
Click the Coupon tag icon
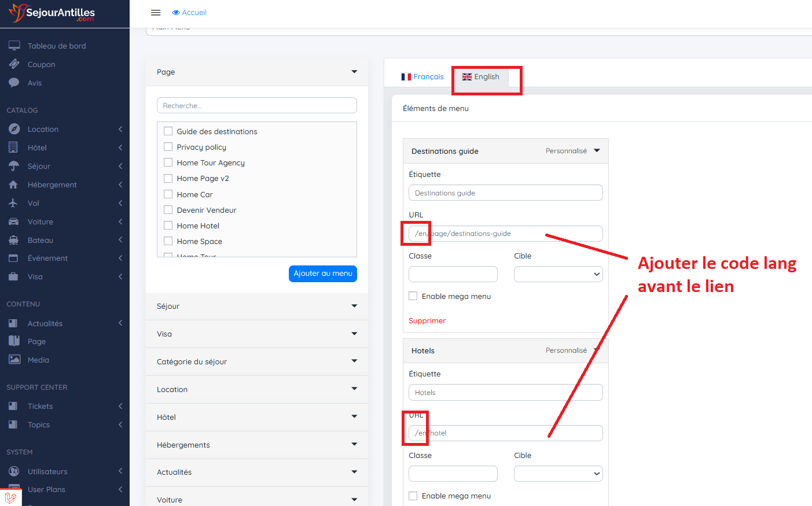point(14,64)
